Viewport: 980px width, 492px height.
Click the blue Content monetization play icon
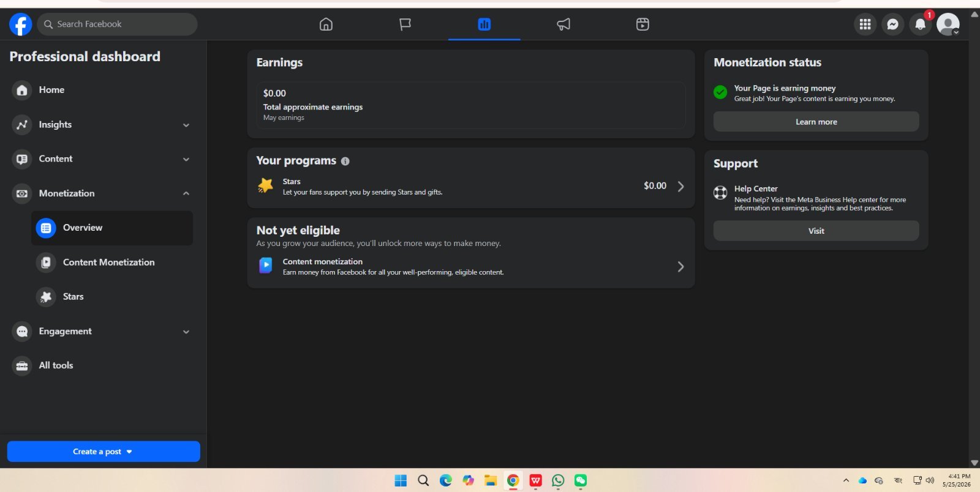click(266, 265)
